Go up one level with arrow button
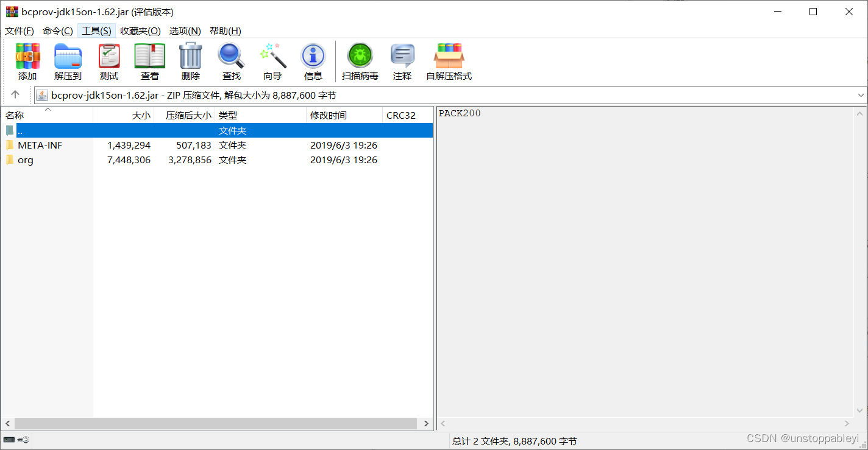 (x=16, y=95)
